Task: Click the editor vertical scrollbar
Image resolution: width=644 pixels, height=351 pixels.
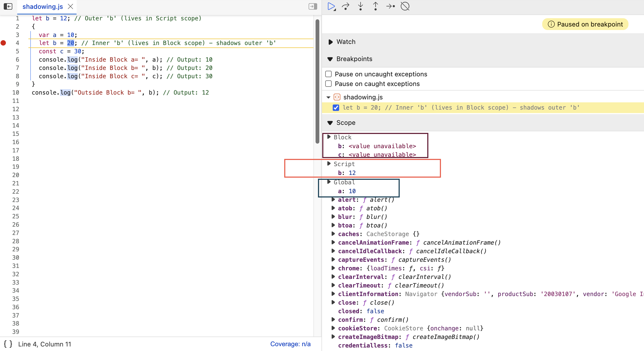Action: coord(317,81)
